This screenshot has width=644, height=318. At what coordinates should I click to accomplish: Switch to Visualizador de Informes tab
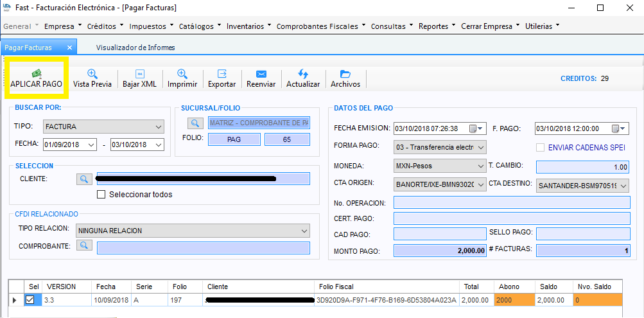pos(135,48)
